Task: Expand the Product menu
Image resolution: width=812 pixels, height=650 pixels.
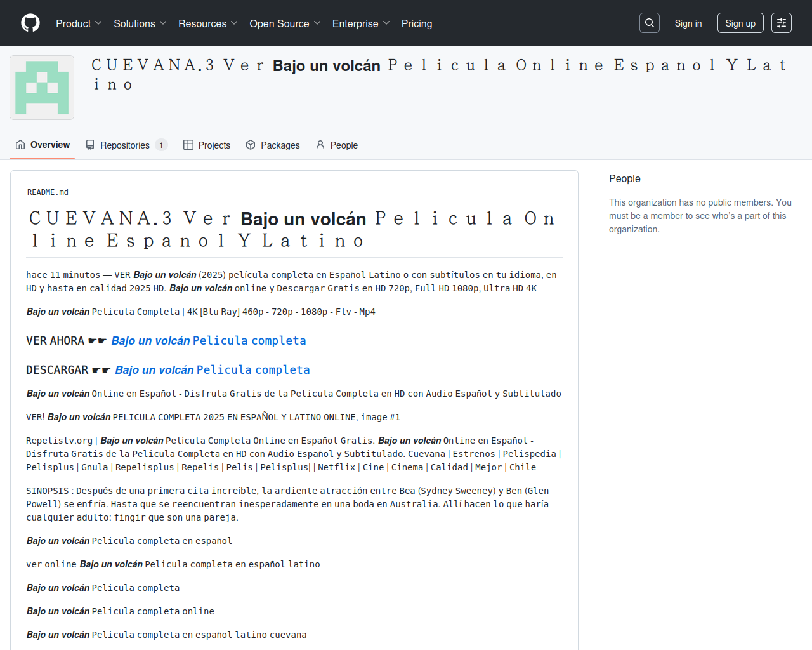Action: coord(79,23)
